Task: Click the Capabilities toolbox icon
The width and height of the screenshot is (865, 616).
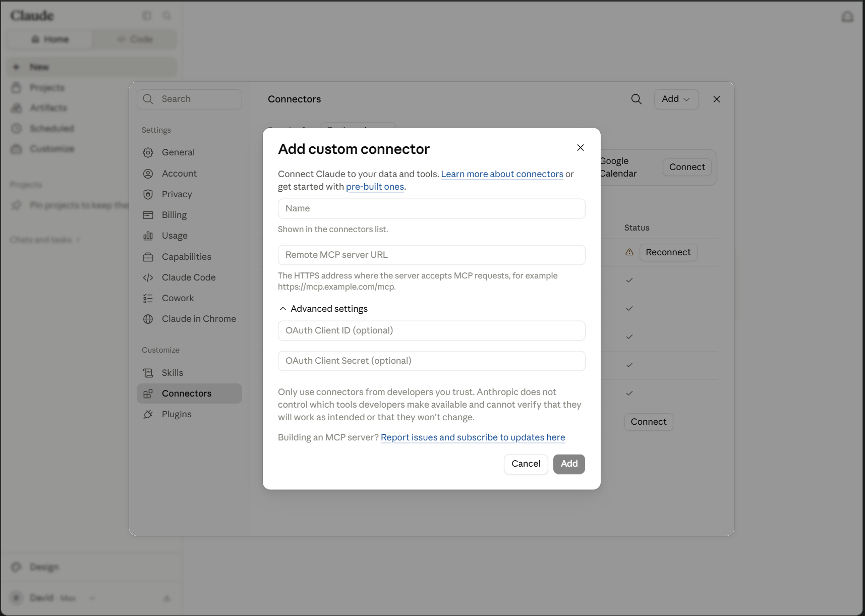Action: pos(148,257)
